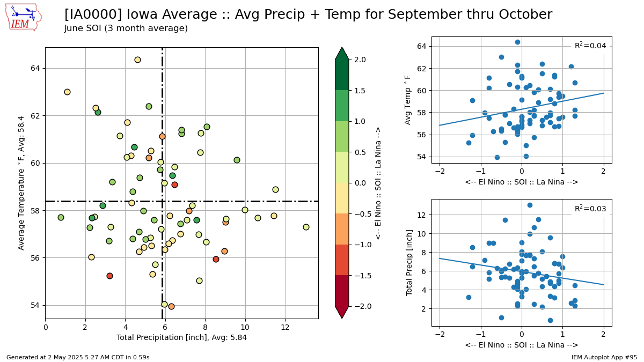Click the rightmost point near 13 inches precipitation

click(306, 227)
